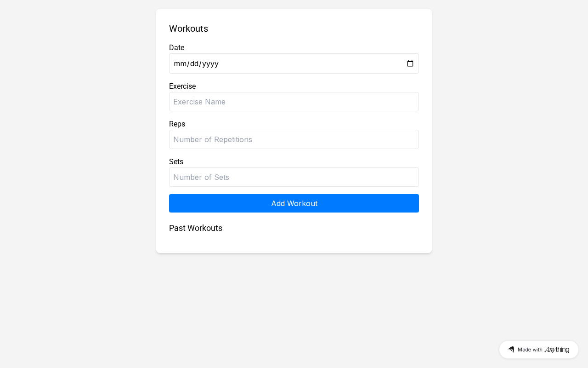Screen dimensions: 588x368
Task: Click the Date field label
Action: point(176,47)
